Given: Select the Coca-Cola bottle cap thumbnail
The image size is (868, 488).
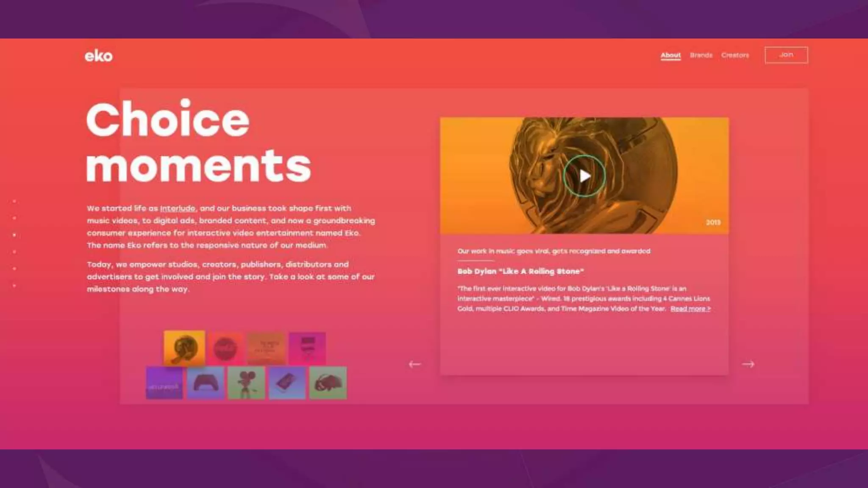Looking at the screenshot, I should pyautogui.click(x=225, y=349).
